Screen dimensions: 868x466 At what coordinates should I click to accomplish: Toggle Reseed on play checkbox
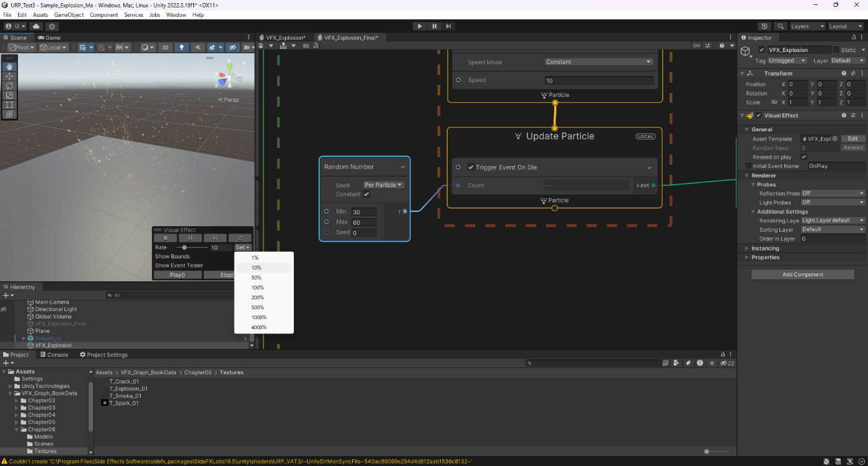(x=804, y=157)
